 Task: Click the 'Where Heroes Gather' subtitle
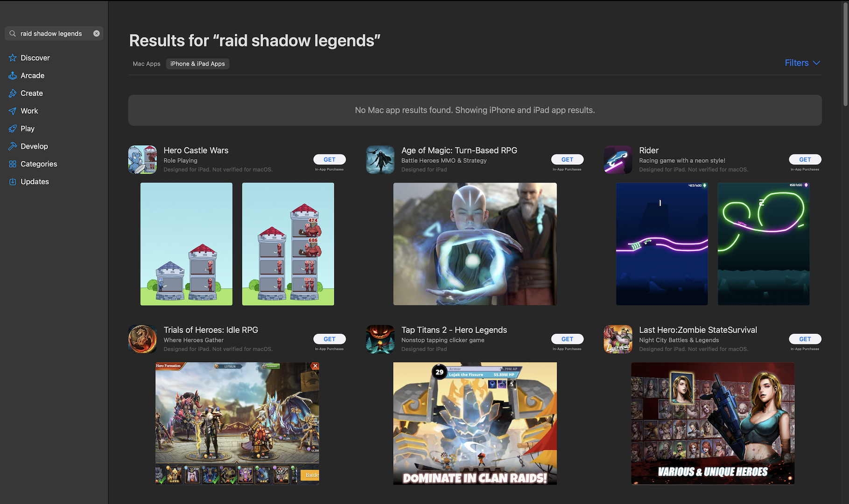point(194,340)
